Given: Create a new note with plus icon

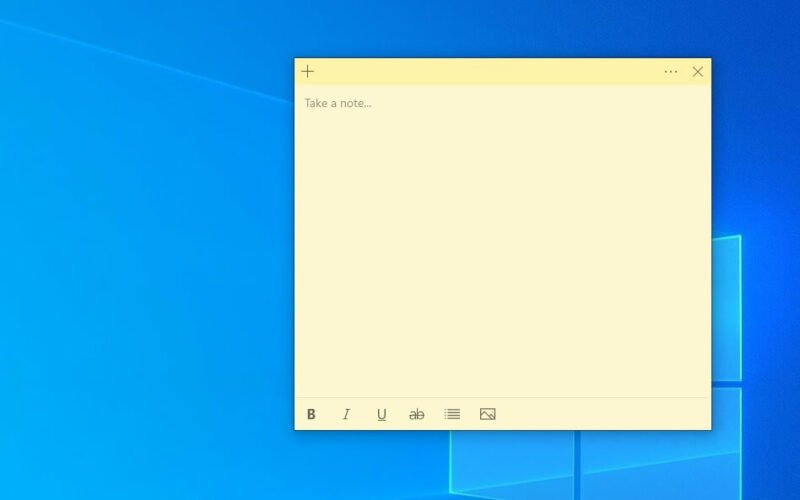Looking at the screenshot, I should pos(308,71).
